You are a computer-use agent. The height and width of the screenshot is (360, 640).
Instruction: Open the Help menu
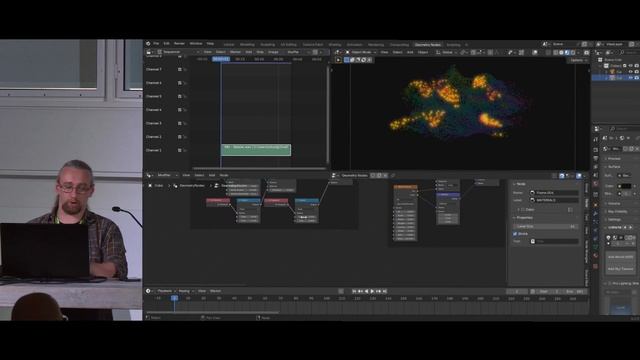pyautogui.click(x=210, y=44)
